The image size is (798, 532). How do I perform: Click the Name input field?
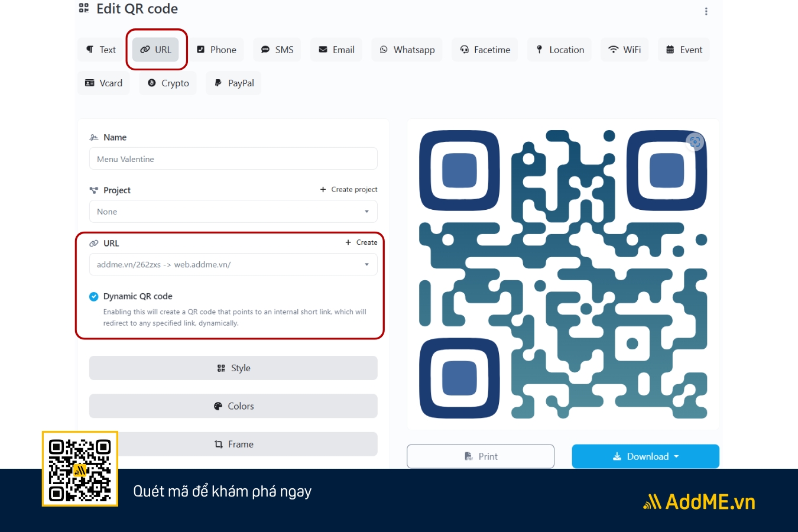pyautogui.click(x=233, y=158)
